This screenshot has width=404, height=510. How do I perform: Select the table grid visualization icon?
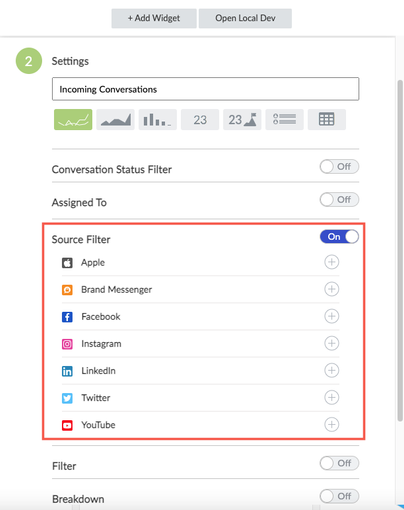coord(327,119)
